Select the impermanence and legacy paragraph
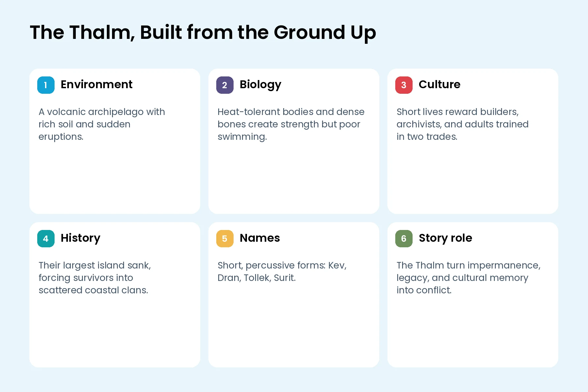Screen dimensions: 588x392 click(x=468, y=278)
